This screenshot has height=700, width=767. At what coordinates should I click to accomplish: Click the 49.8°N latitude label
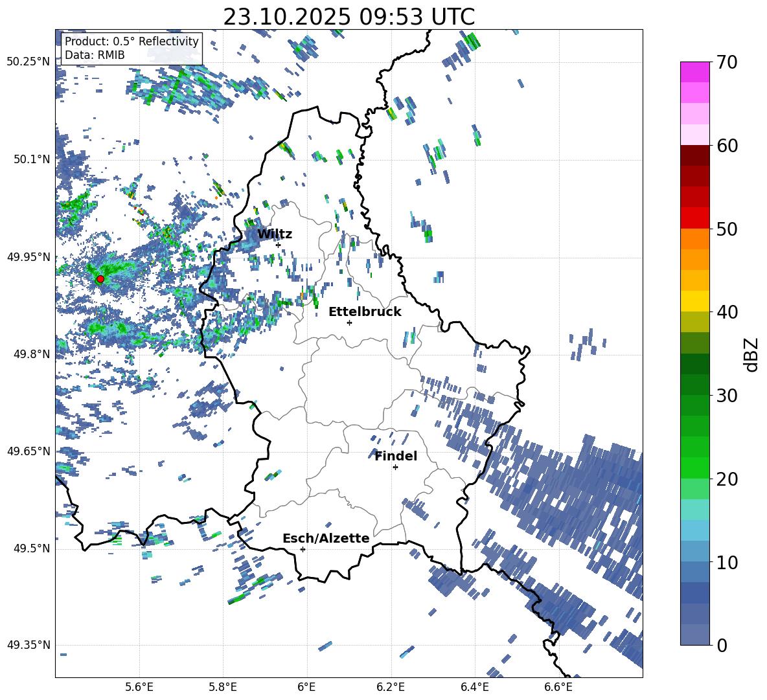pos(31,354)
